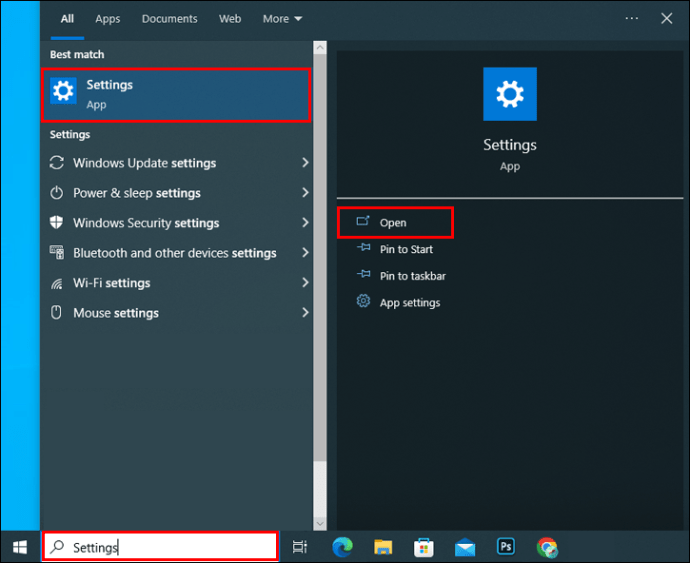Click Open to launch Settings

click(x=395, y=222)
